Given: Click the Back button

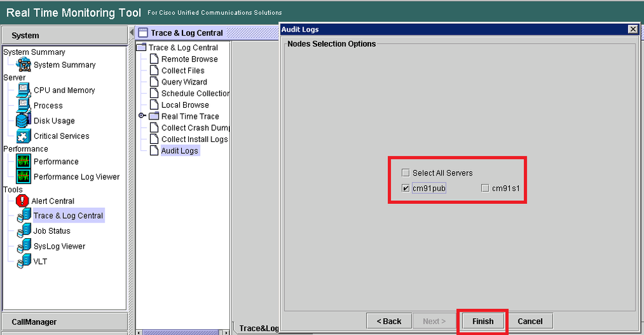Looking at the screenshot, I should [389, 321].
